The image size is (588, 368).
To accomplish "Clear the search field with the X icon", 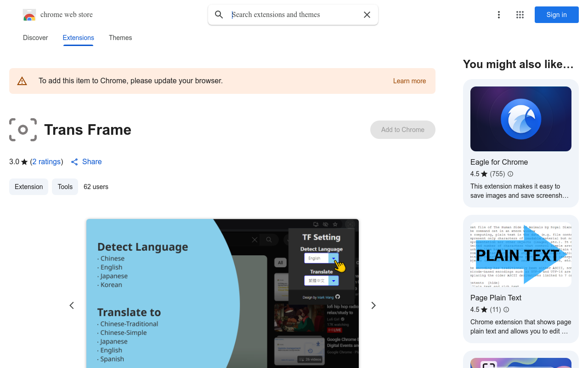I will [x=367, y=15].
